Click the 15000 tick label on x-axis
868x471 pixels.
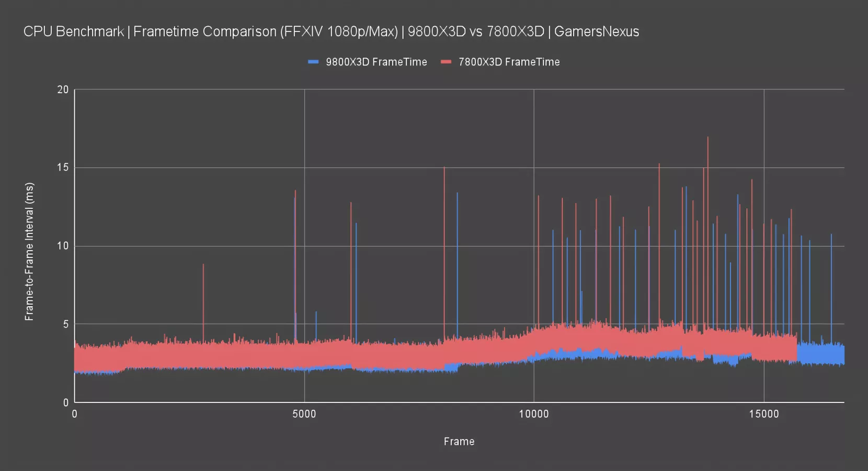tap(763, 414)
